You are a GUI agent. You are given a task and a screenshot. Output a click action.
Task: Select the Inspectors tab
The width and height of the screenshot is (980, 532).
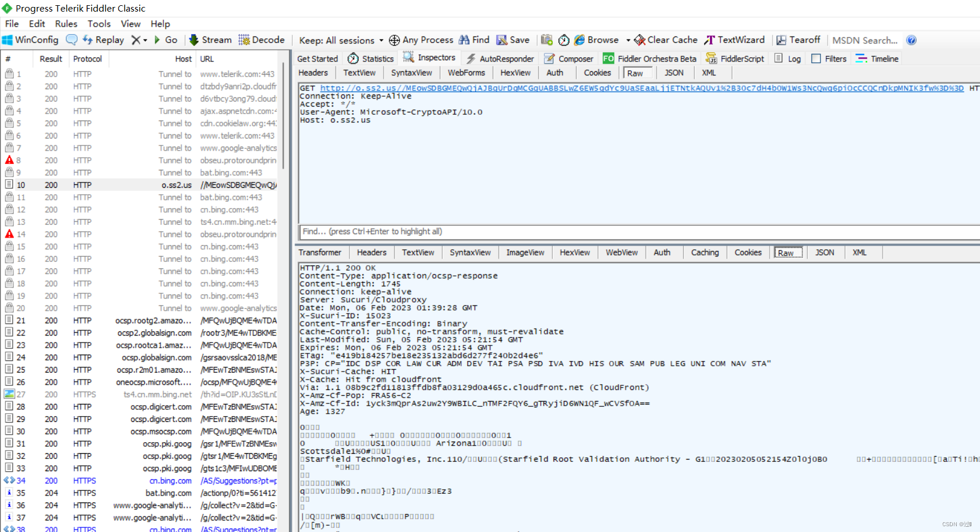click(x=429, y=57)
